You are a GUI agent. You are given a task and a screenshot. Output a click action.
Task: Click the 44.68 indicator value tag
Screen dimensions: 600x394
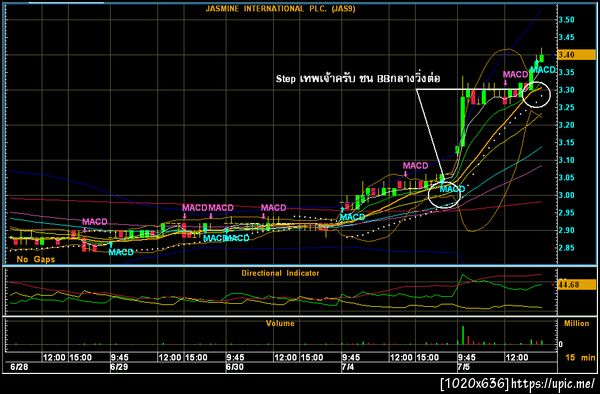tap(576, 285)
